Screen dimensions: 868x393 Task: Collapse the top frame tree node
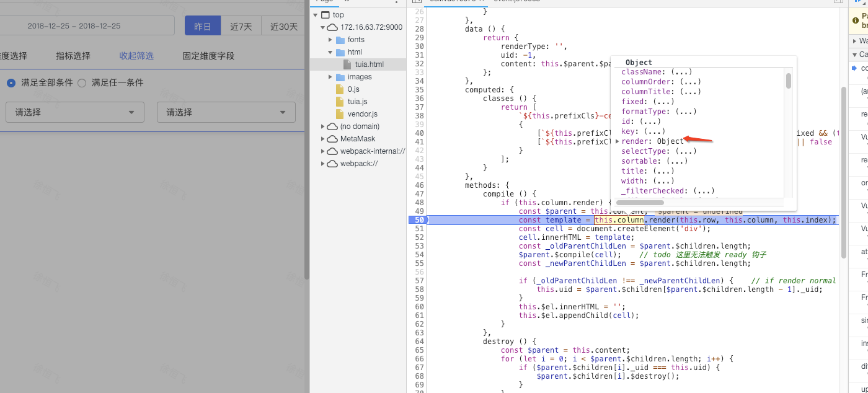[x=316, y=15]
